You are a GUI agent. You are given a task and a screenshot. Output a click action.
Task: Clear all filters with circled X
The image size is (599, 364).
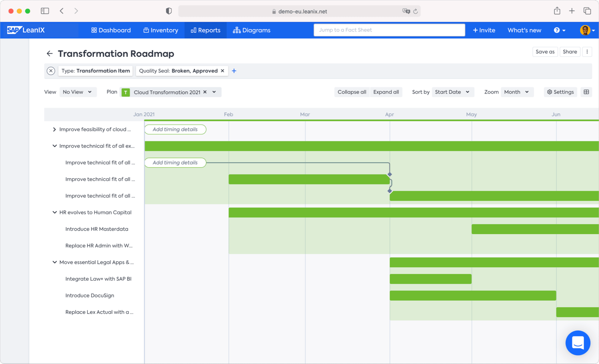51,71
